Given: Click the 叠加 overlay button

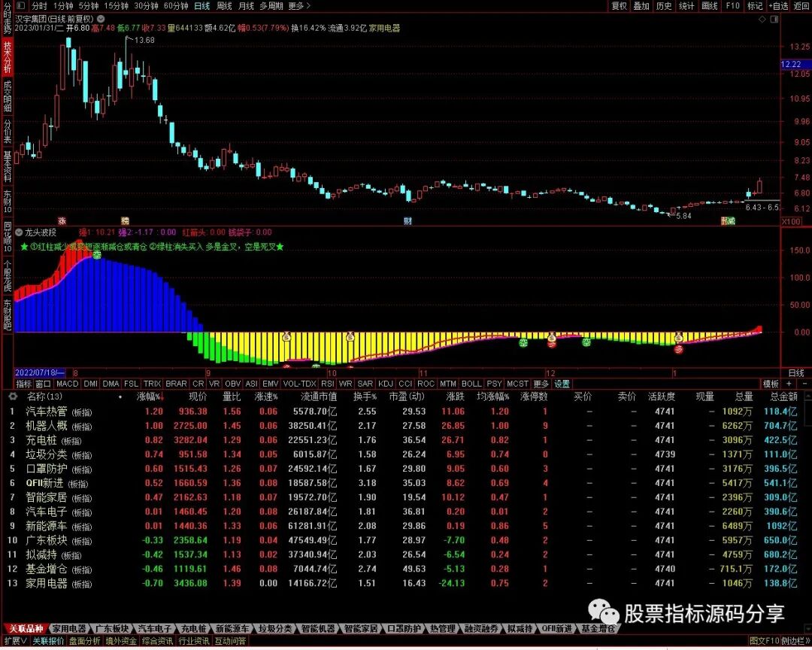Looking at the screenshot, I should coord(641,6).
